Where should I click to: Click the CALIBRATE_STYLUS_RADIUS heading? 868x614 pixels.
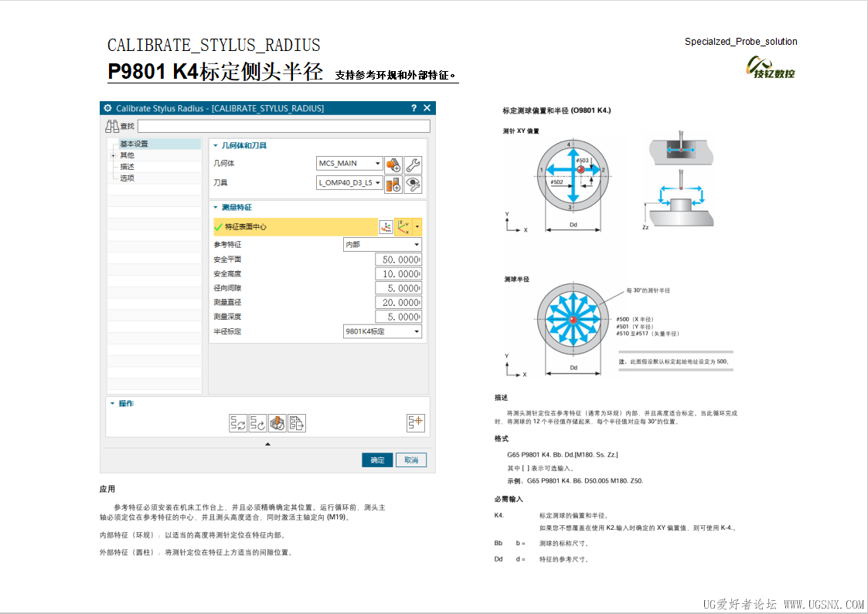[213, 45]
